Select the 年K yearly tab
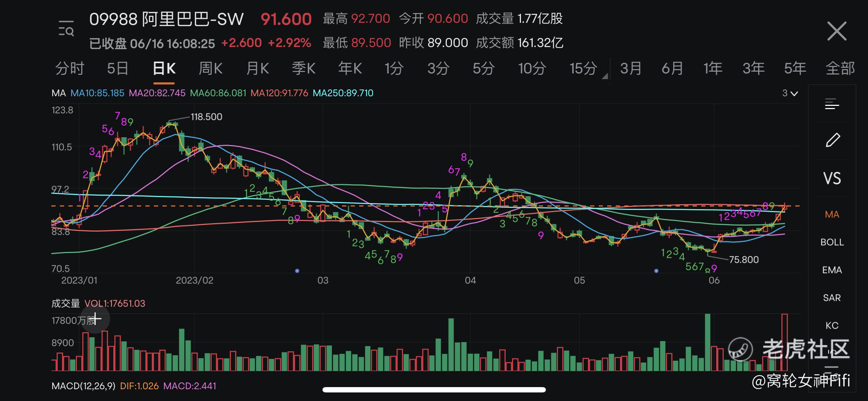 [x=350, y=68]
